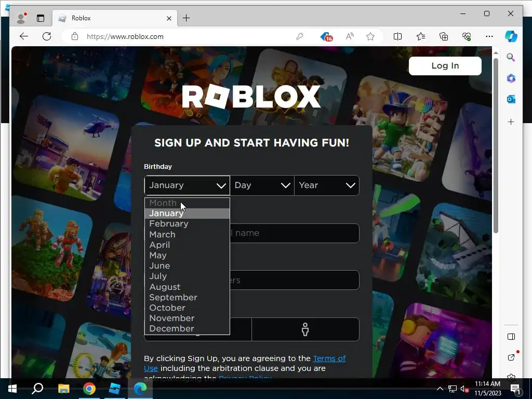This screenshot has height=399, width=532.
Task: Open Browser essentials heart icon
Action: click(x=467, y=36)
